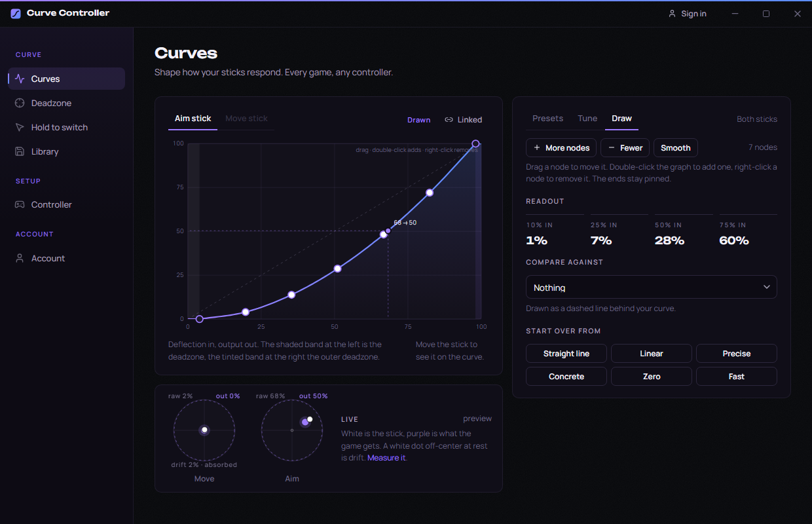Viewport: 812px width, 524px height.
Task: Click the Sign in button
Action: click(x=687, y=14)
